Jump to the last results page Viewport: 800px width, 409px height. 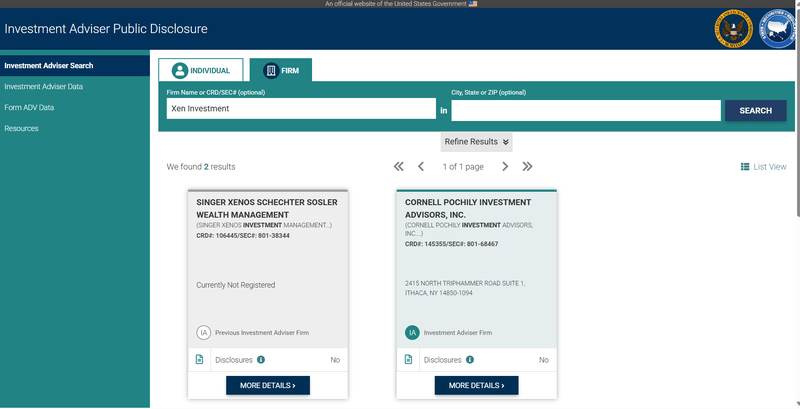point(528,167)
